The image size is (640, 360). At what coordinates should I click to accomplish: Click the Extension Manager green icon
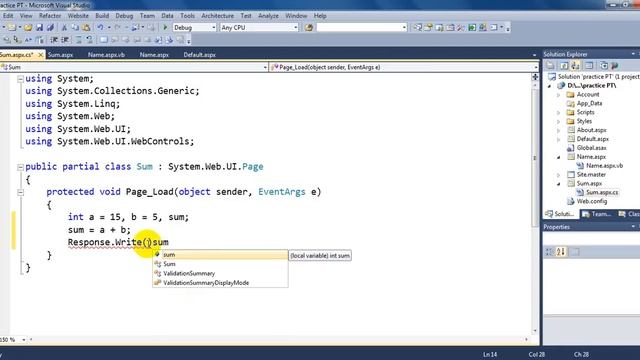click(x=472, y=27)
